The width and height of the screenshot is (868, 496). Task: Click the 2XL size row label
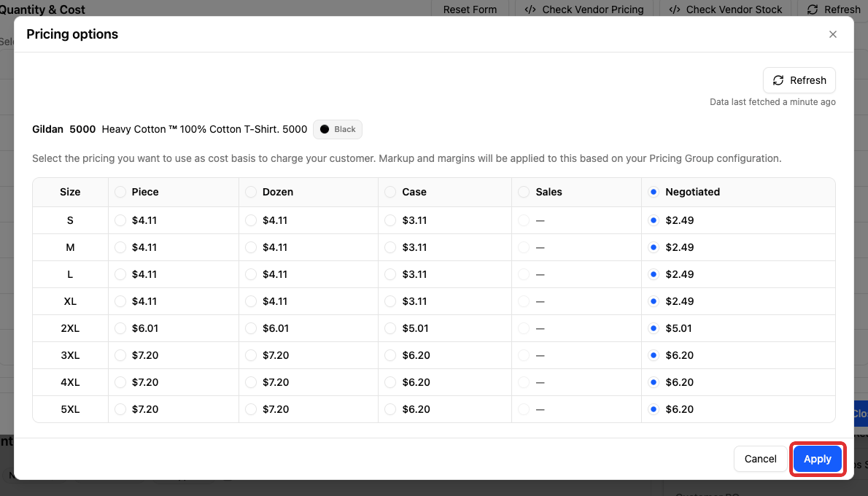point(70,328)
